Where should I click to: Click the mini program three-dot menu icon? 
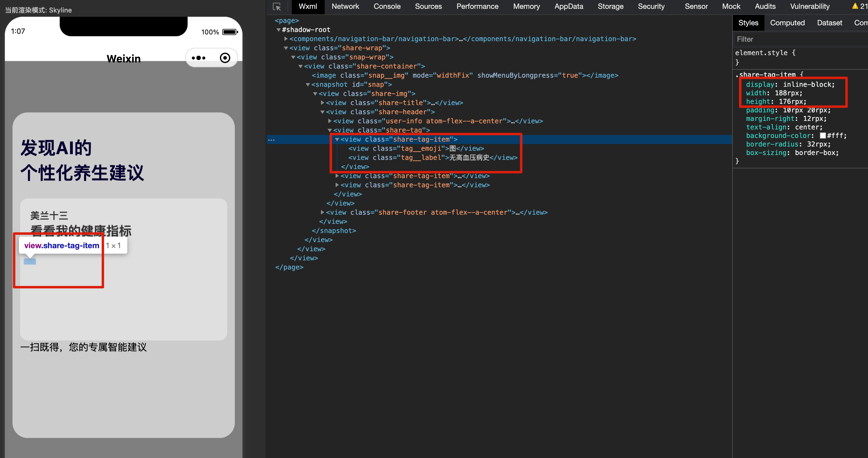pyautogui.click(x=199, y=58)
